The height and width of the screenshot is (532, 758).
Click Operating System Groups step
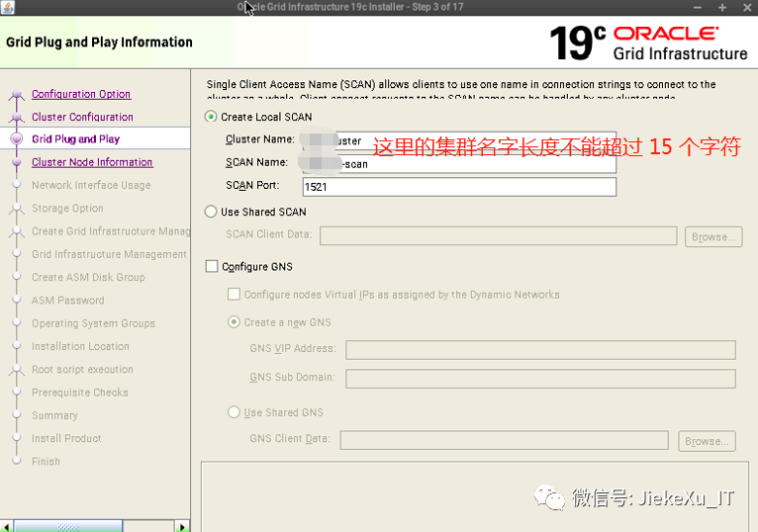[93, 323]
